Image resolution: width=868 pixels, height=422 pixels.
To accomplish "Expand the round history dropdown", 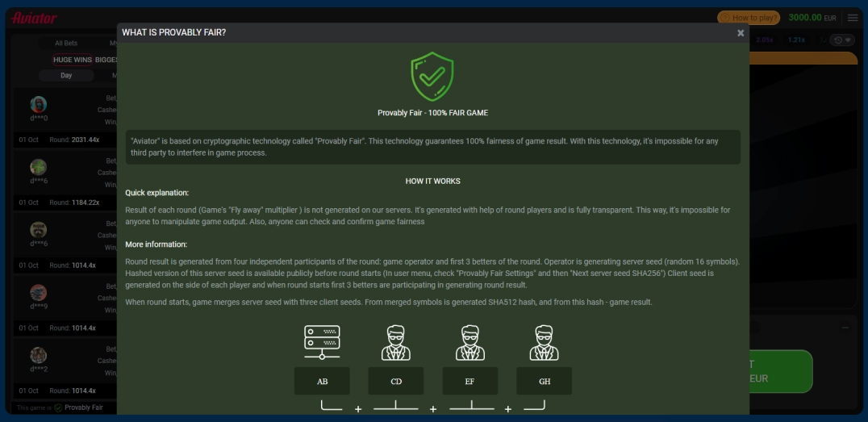I will tap(842, 40).
